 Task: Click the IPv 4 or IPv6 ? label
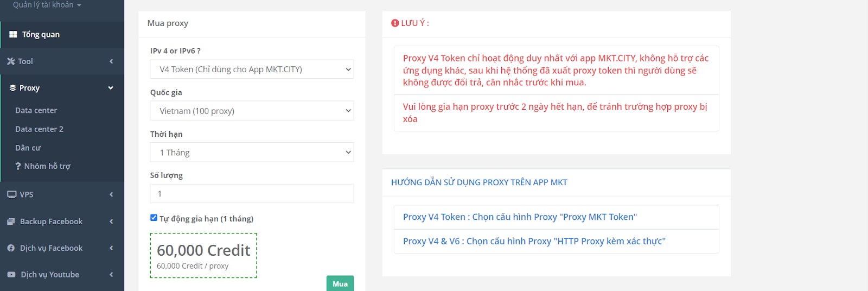coord(175,51)
